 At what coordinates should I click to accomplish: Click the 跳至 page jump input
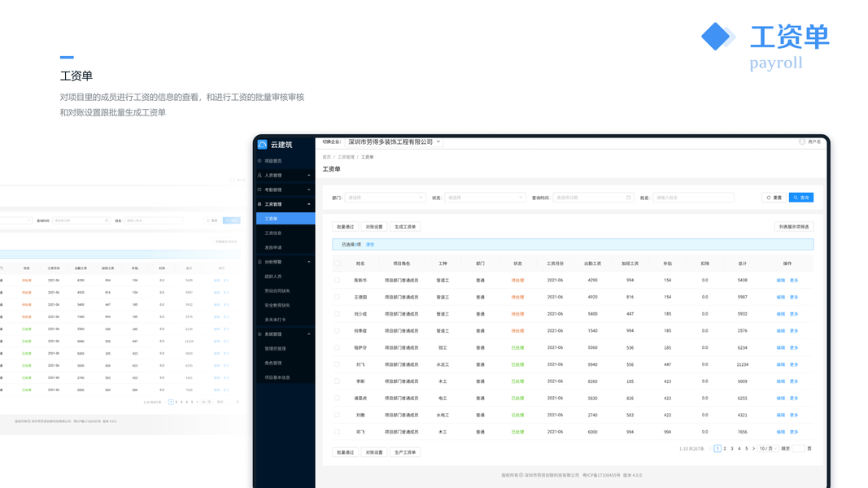pyautogui.click(x=798, y=449)
